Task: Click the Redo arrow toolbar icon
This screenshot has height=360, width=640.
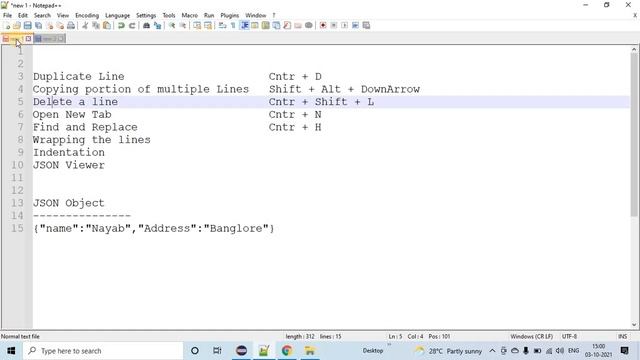Action: pyautogui.click(x=132, y=25)
